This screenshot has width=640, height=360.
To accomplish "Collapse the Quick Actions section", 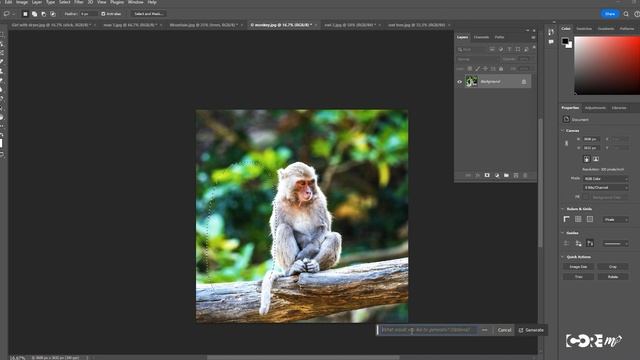I will point(562,257).
